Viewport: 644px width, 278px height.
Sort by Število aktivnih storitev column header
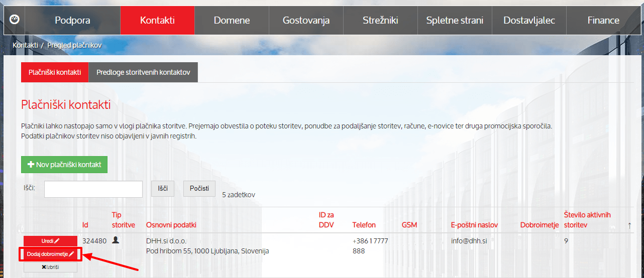tap(587, 220)
